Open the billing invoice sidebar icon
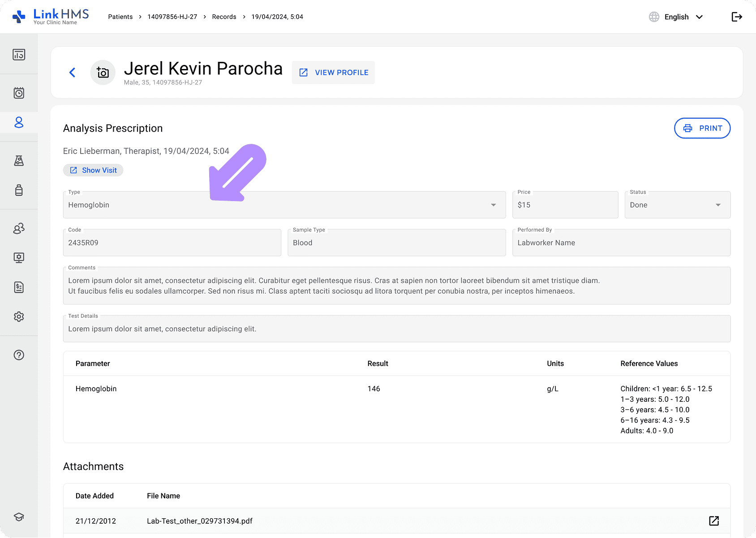756x538 pixels. pyautogui.click(x=19, y=287)
